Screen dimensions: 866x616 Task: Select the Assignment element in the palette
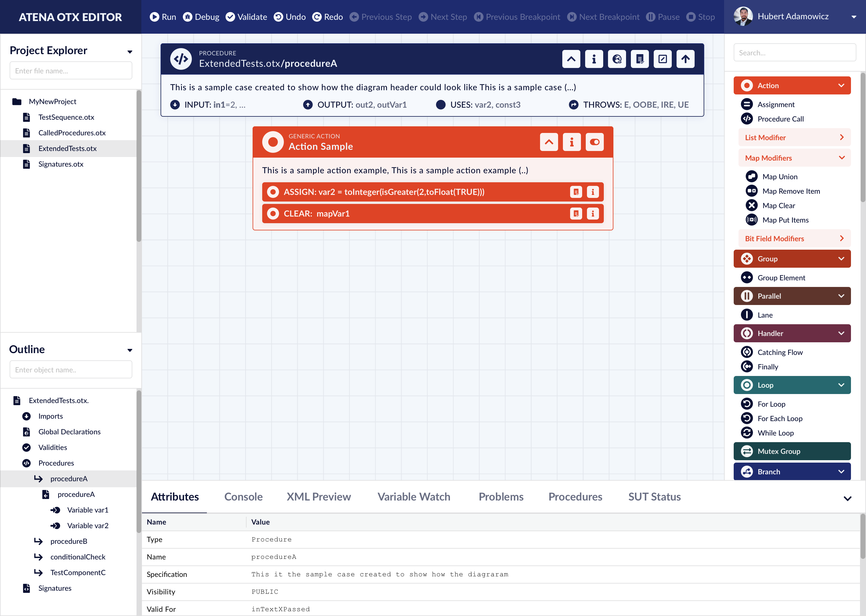768,104
